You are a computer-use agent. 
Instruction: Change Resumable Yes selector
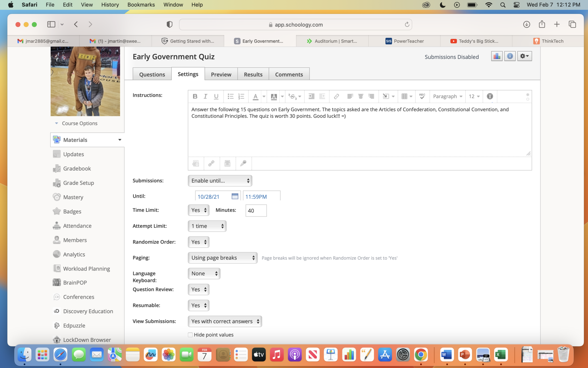pos(198,305)
